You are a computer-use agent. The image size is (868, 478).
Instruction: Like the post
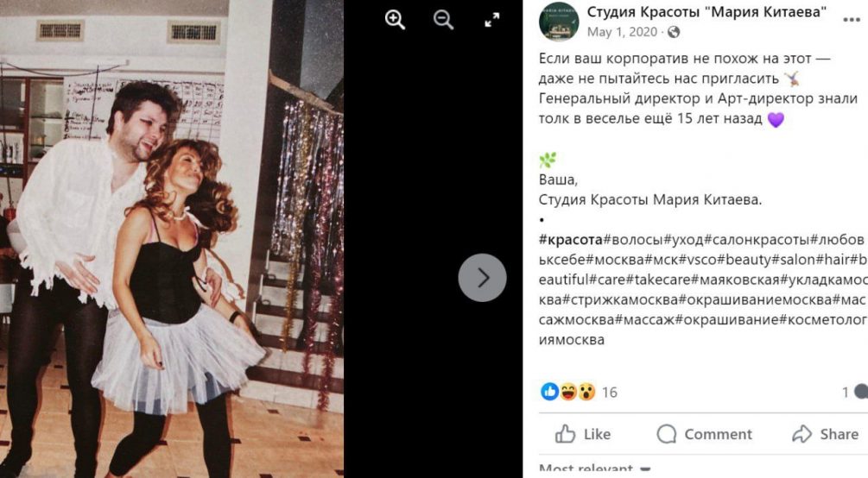(x=583, y=434)
